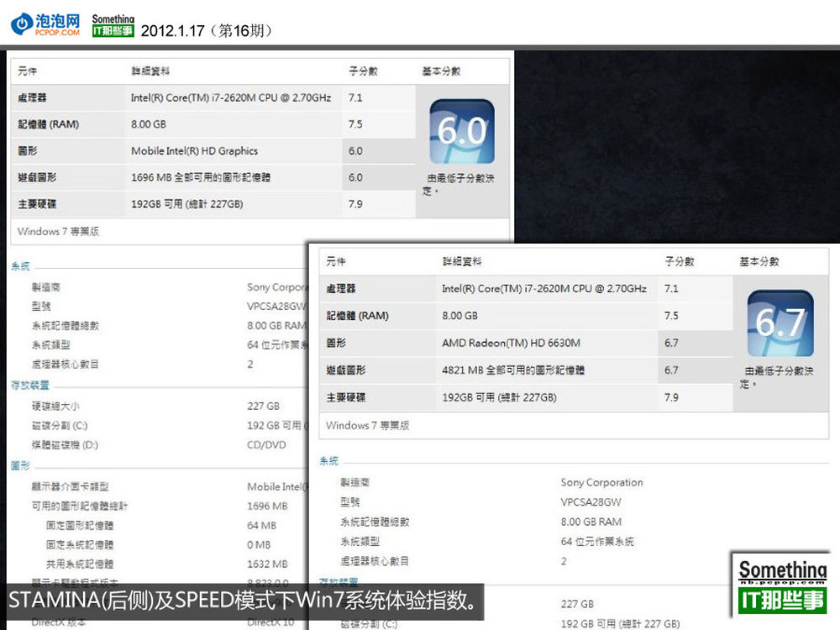Select the i7-2620M CPU text in the 6.7 window
The image size is (840, 630).
[544, 289]
